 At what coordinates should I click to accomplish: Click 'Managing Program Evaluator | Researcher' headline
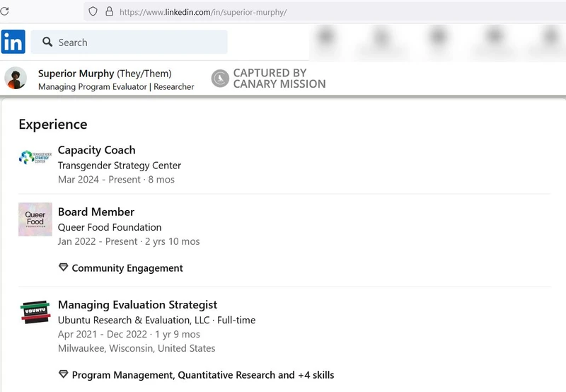tap(116, 87)
